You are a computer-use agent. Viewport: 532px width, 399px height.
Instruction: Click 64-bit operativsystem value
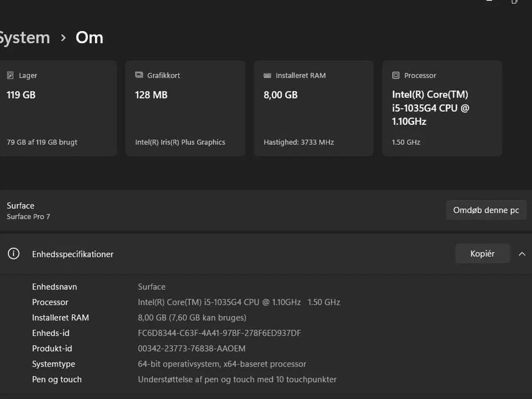(x=222, y=364)
